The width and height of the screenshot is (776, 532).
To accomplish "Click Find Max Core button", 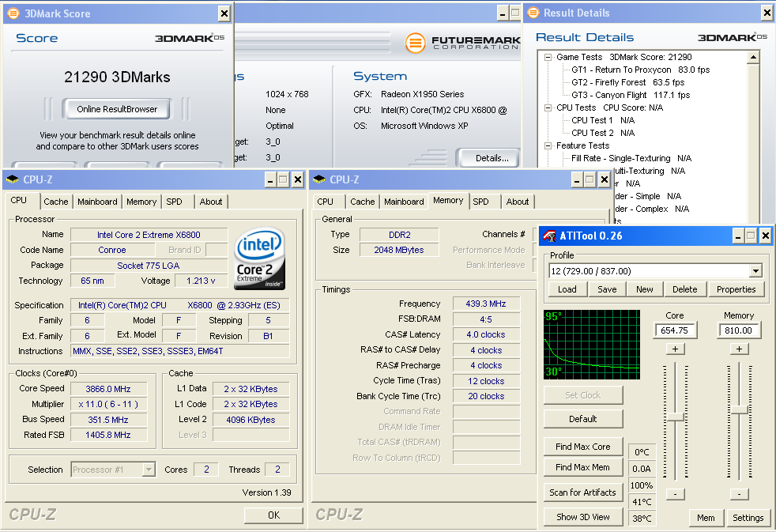I will coord(583,447).
